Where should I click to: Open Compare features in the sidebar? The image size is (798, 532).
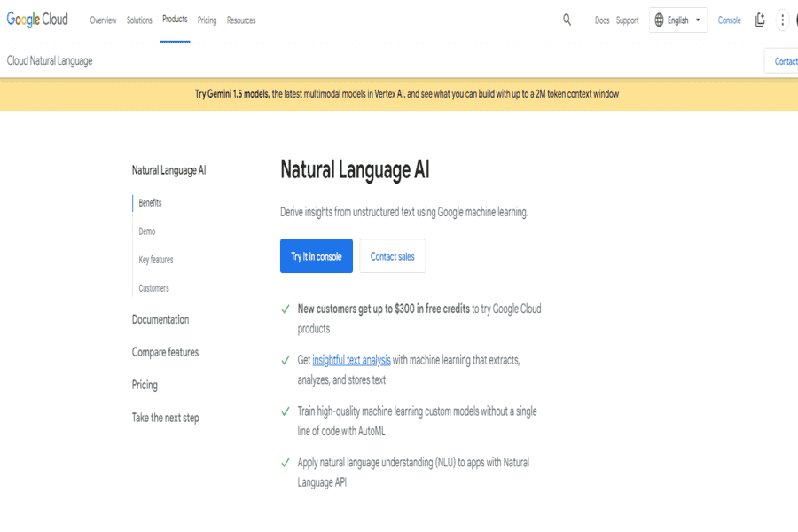[166, 352]
